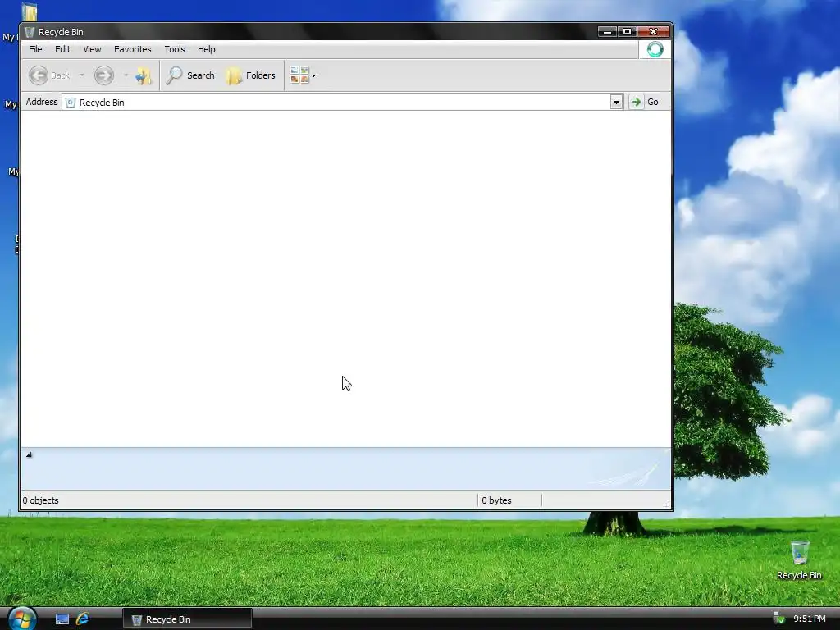The width and height of the screenshot is (840, 630).
Task: Click the Go button
Action: pyautogui.click(x=645, y=102)
